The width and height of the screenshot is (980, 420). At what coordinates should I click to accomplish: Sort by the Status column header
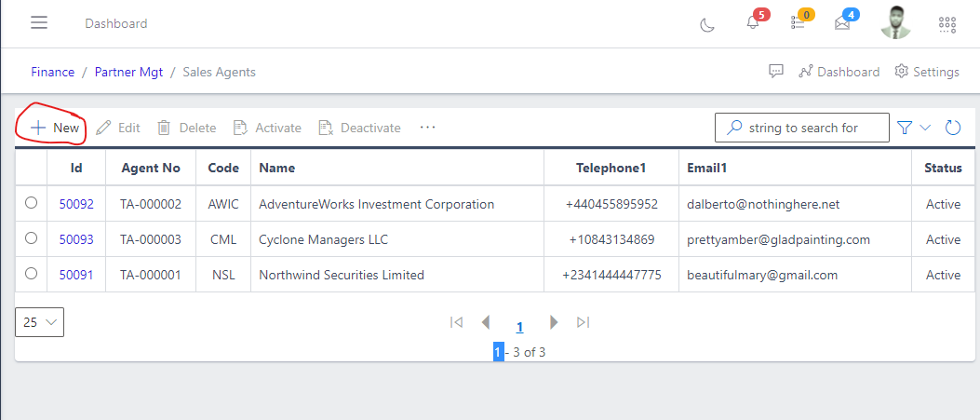tap(943, 168)
